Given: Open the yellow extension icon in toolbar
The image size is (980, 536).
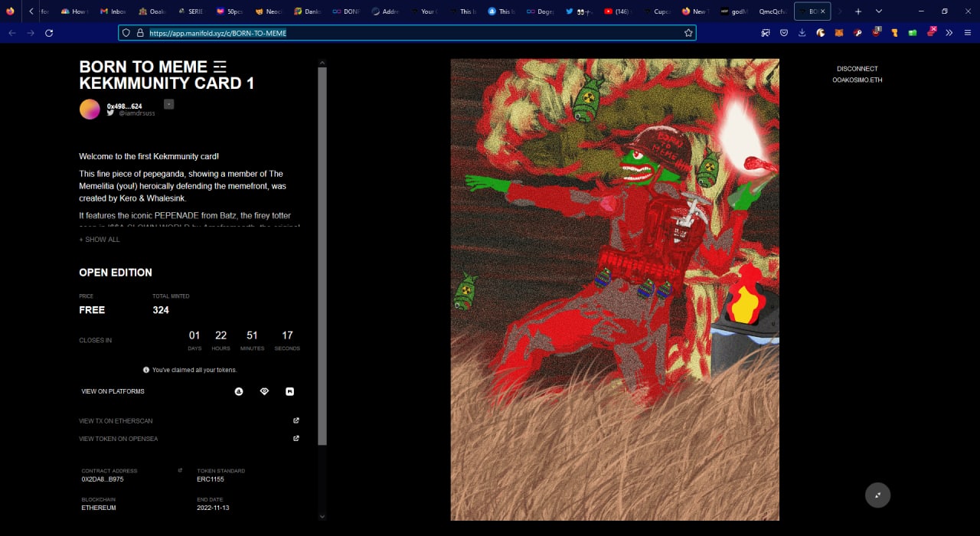Looking at the screenshot, I should click(x=894, y=33).
